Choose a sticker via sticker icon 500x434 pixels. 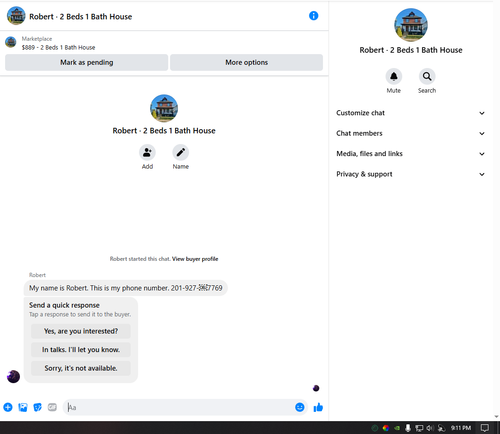37,407
